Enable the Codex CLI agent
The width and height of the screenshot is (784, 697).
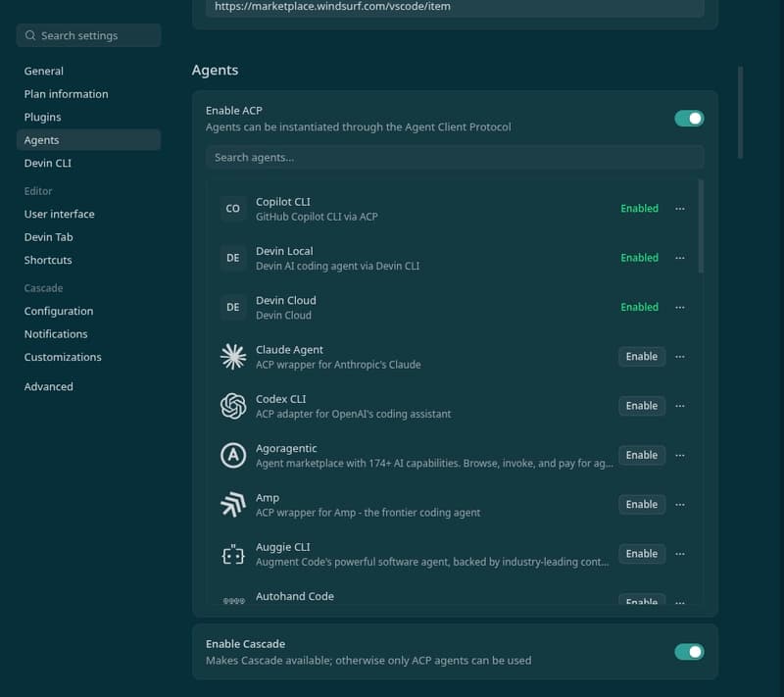(642, 406)
